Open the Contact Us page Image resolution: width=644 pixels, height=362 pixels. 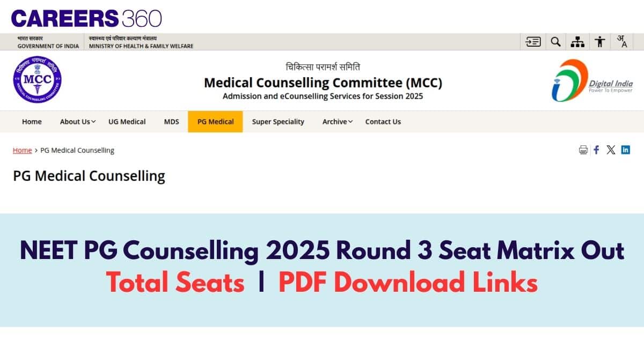click(383, 122)
